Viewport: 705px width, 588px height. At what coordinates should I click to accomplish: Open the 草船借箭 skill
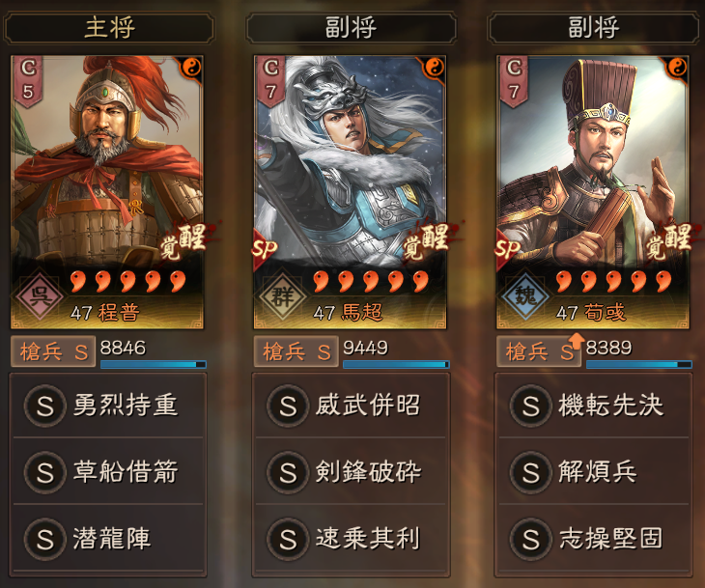click(x=108, y=472)
